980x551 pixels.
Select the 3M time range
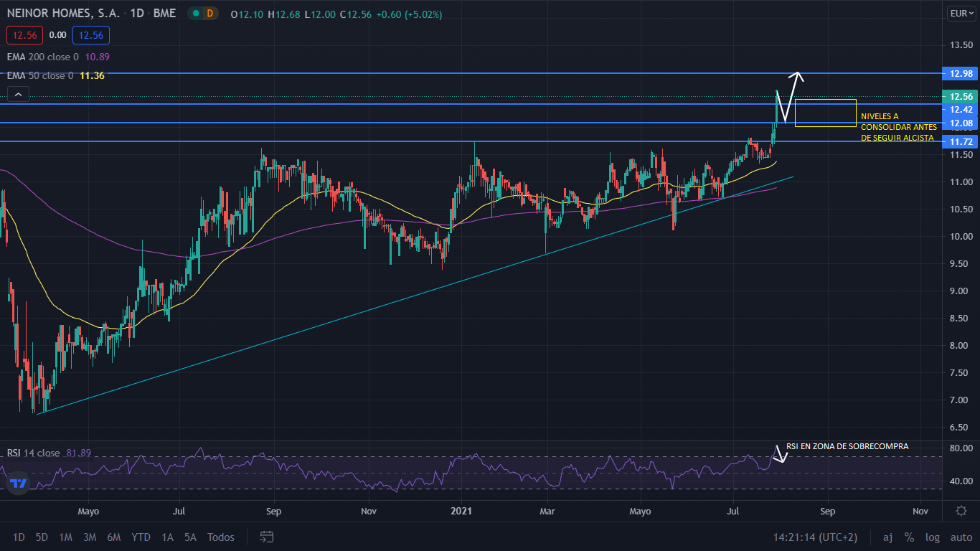tap(90, 537)
